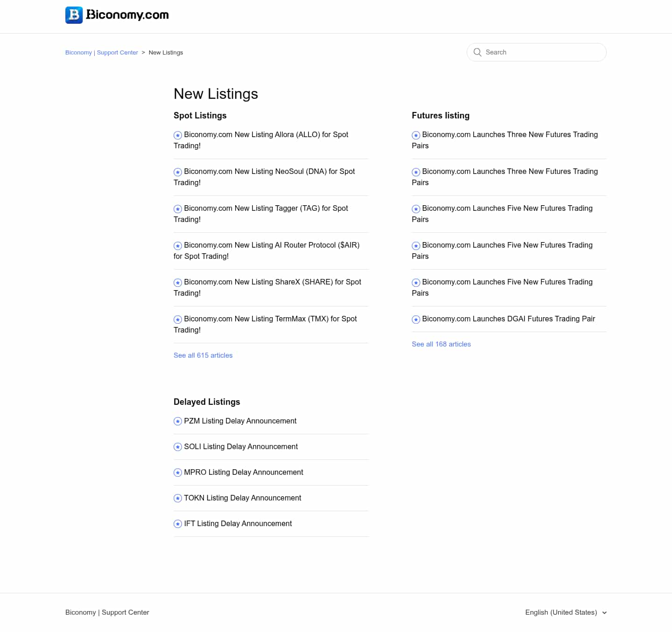Image resolution: width=672 pixels, height=632 pixels.
Task: Open SOLI Listing Delay Announcement
Action: pos(241,447)
